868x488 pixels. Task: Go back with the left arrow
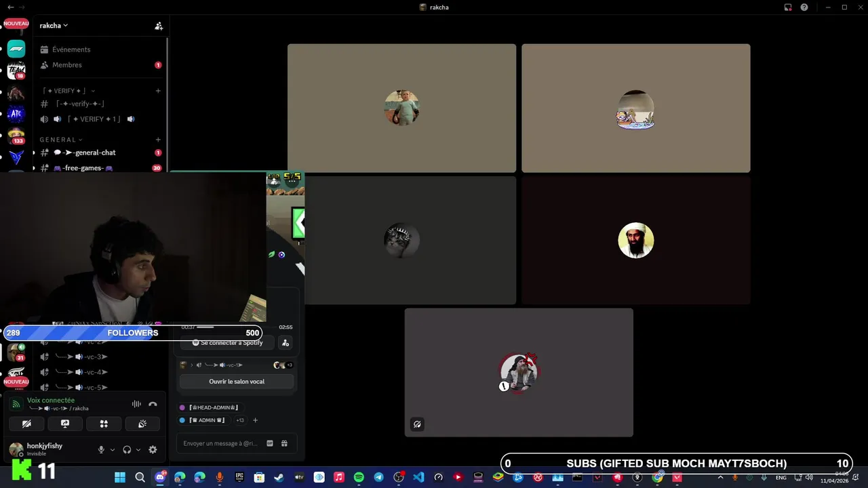[10, 7]
